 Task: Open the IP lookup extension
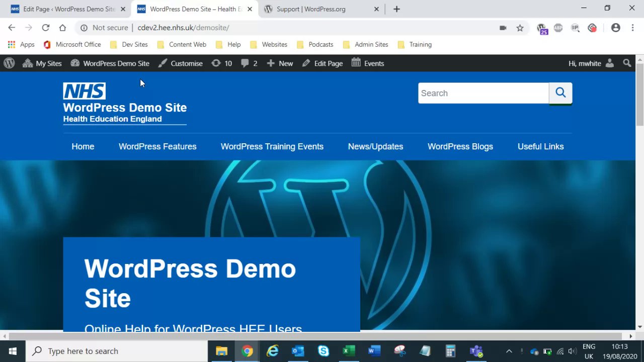tap(575, 28)
